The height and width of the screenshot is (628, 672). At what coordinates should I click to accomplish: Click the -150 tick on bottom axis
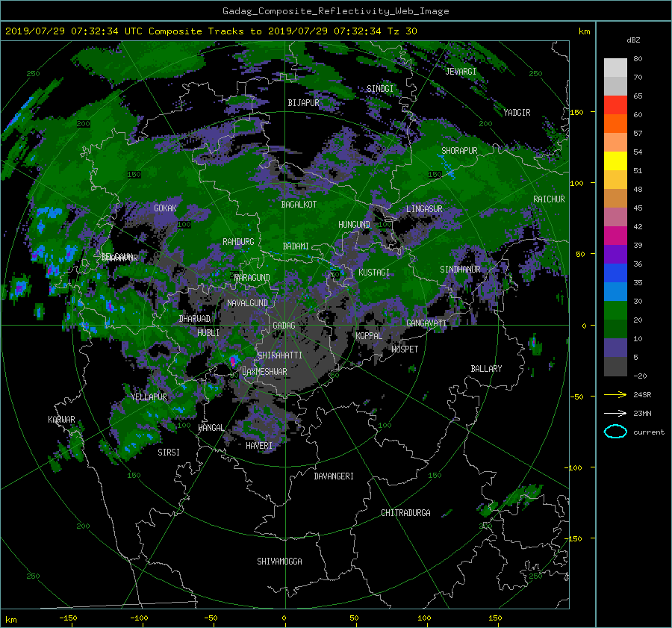[68, 618]
